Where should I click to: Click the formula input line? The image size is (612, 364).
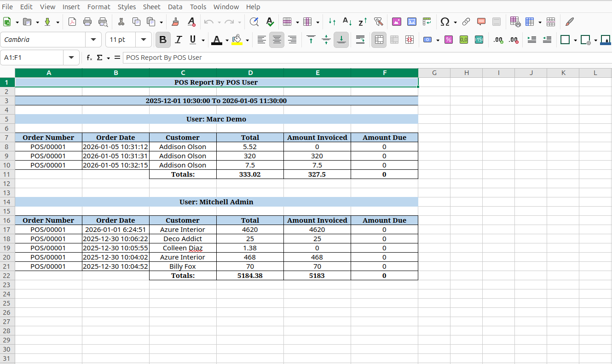[x=367, y=58]
